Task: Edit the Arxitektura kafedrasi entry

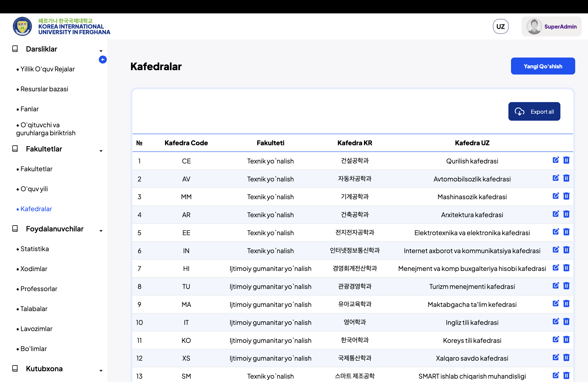Action: point(556,214)
